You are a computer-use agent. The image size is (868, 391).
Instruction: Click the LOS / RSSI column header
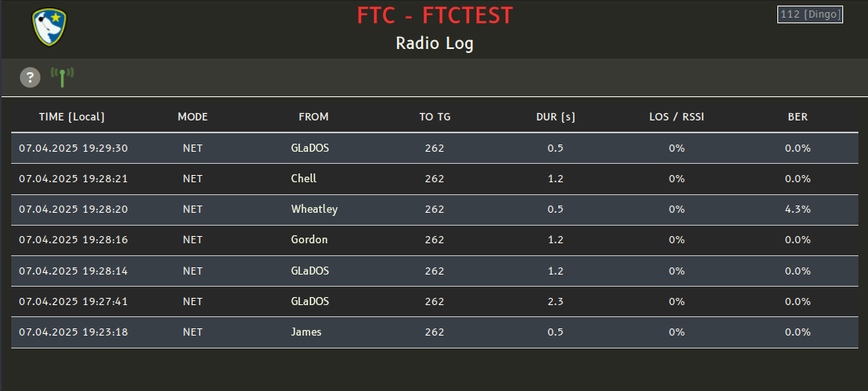(676, 117)
